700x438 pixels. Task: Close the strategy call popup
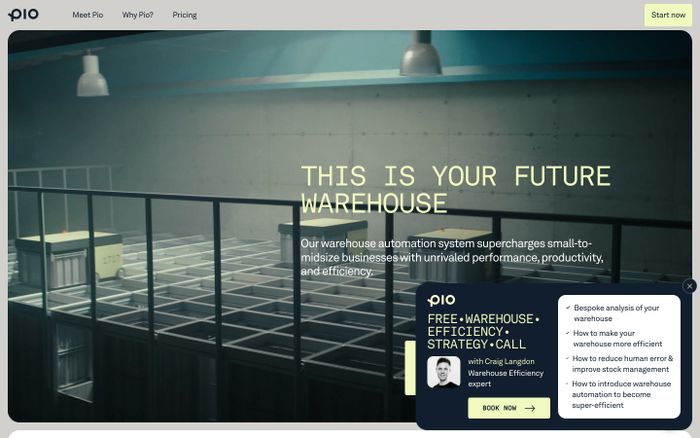[x=689, y=286]
